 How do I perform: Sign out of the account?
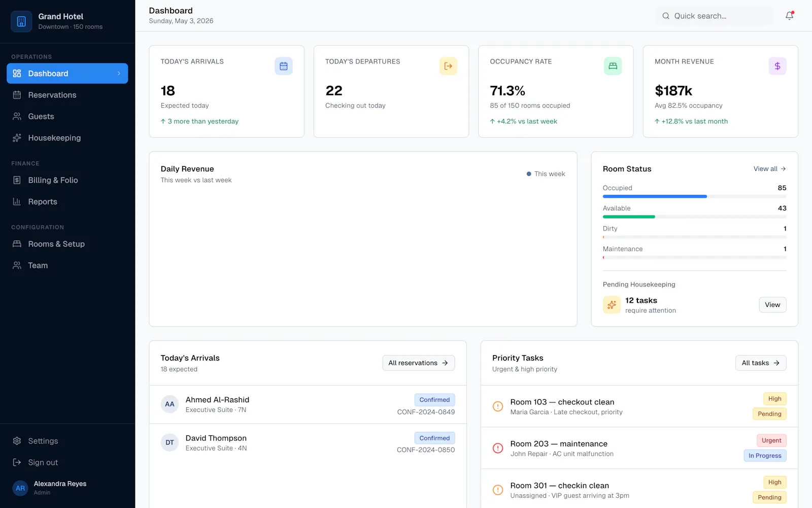click(67, 462)
